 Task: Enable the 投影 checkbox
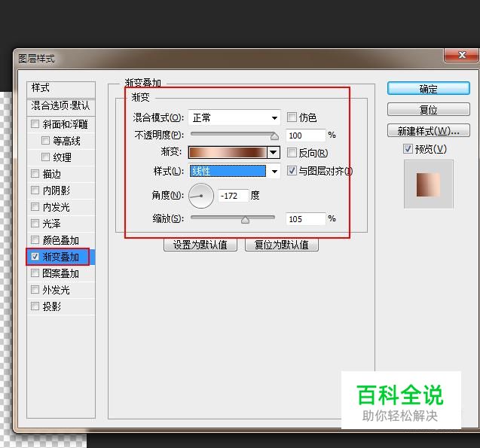tap(35, 306)
